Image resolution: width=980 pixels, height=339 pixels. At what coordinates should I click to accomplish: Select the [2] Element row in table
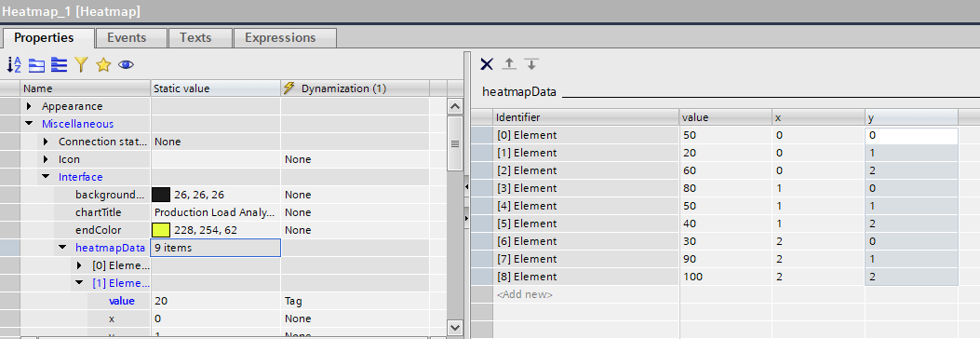[x=585, y=170]
